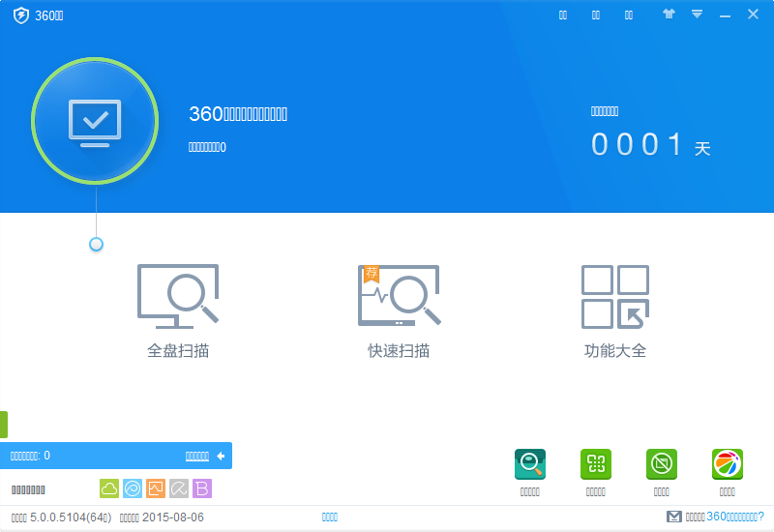
Task: Open the green dotted-frame tool icon
Action: (x=596, y=465)
